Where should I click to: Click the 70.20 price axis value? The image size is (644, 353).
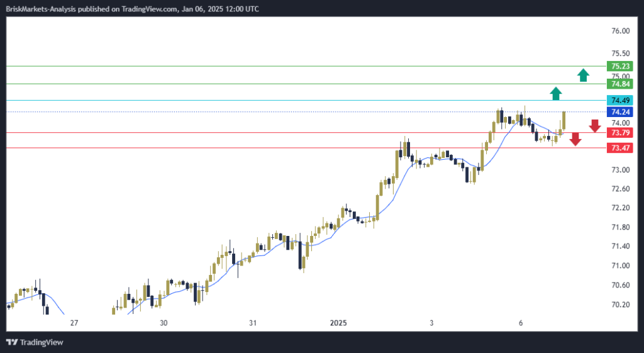[620, 305]
